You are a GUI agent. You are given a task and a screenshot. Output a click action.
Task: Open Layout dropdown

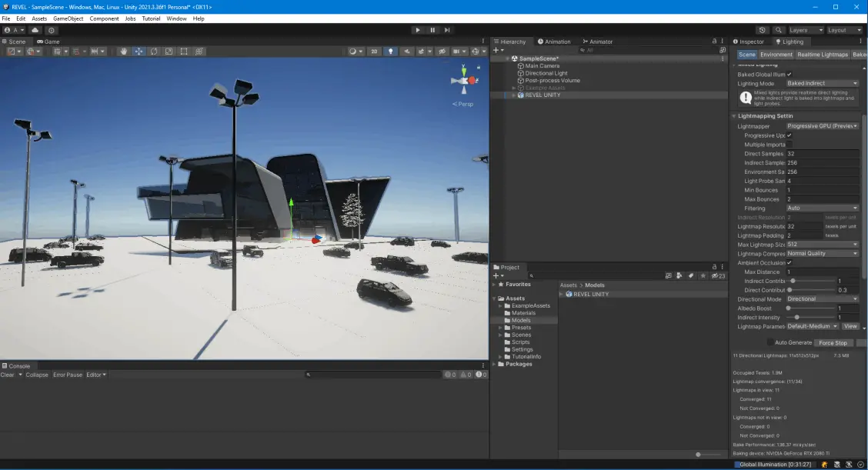pos(844,30)
